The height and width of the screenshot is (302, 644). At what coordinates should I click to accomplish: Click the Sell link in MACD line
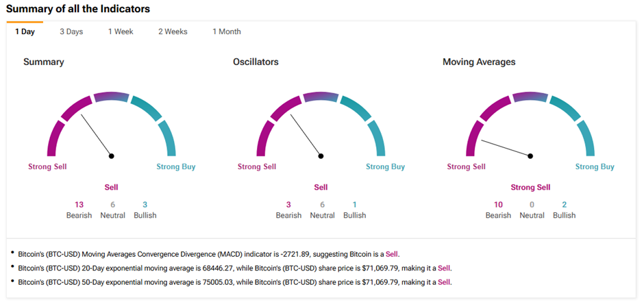(392, 254)
